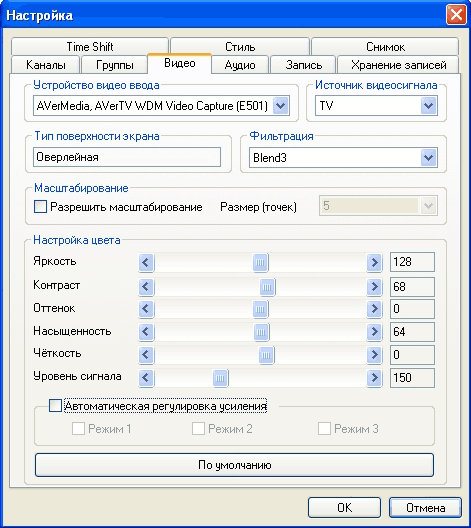This screenshot has height=528, width=471.
Task: Click the Оттенок slider thumb
Action: pyautogui.click(x=260, y=309)
